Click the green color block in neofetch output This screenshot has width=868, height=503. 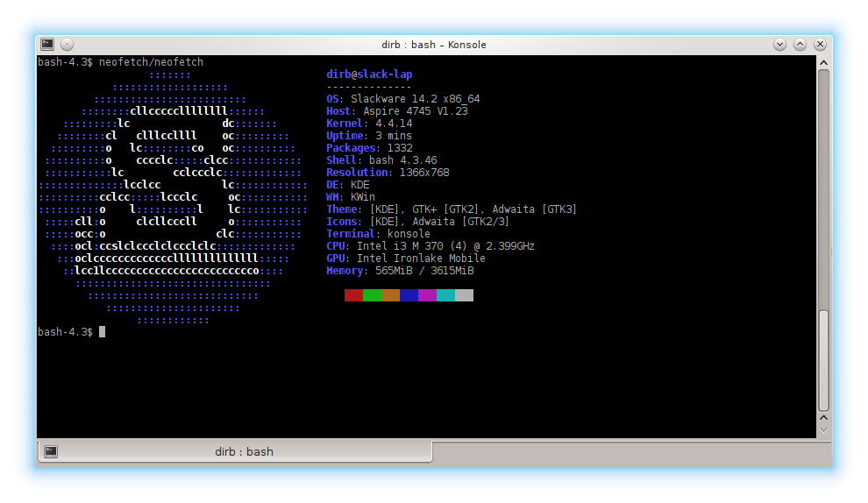[x=372, y=295]
